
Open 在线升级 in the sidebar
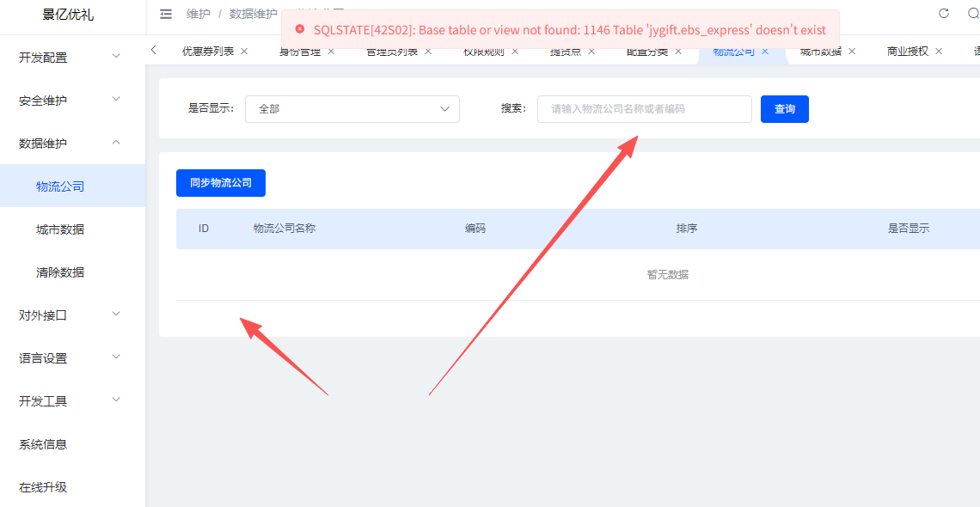(72, 487)
